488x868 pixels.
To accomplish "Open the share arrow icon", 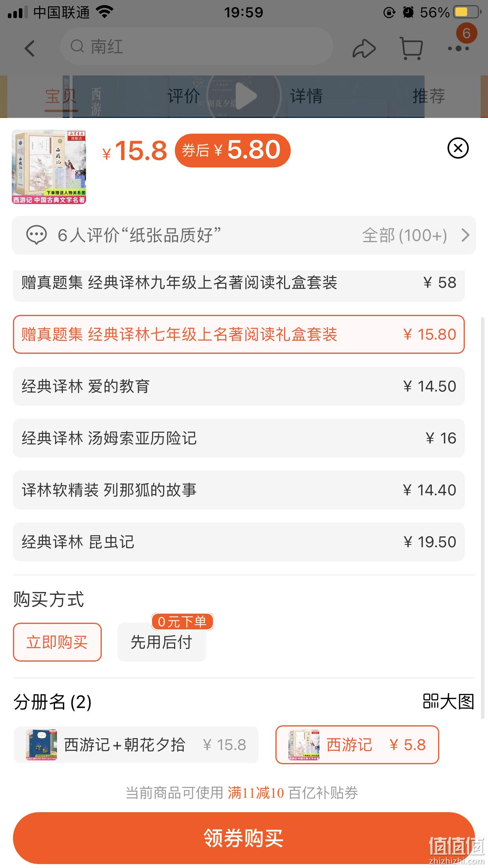I will (x=364, y=48).
